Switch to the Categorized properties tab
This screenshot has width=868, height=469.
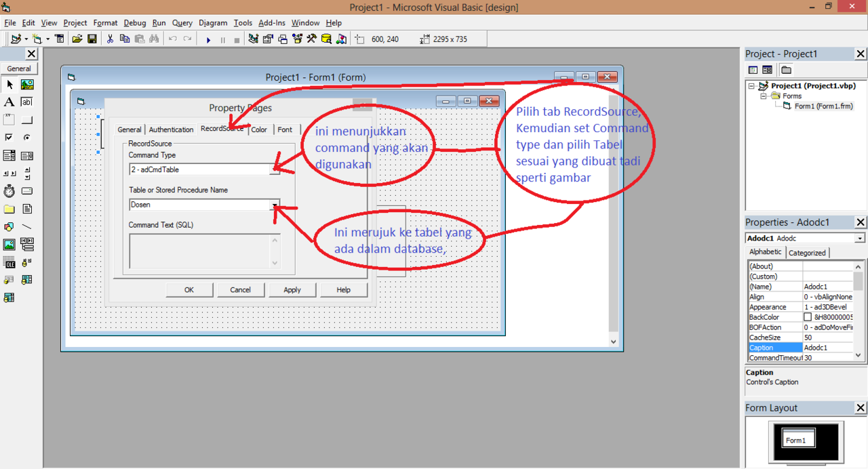807,253
